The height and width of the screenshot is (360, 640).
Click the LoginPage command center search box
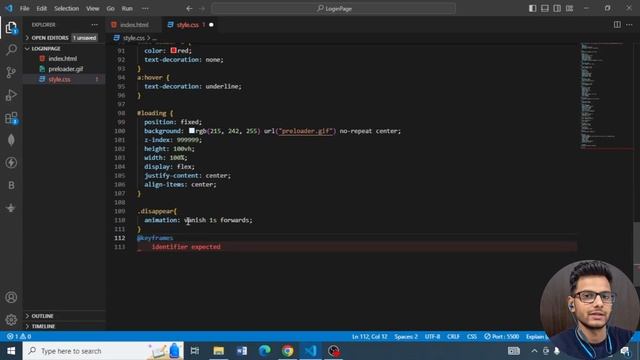click(x=334, y=8)
